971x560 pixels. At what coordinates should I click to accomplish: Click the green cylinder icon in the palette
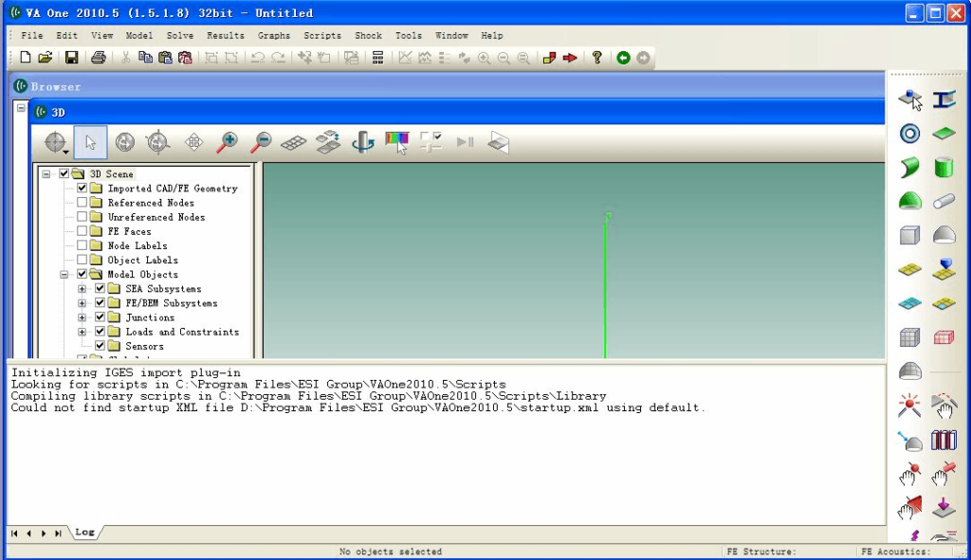pos(944,167)
